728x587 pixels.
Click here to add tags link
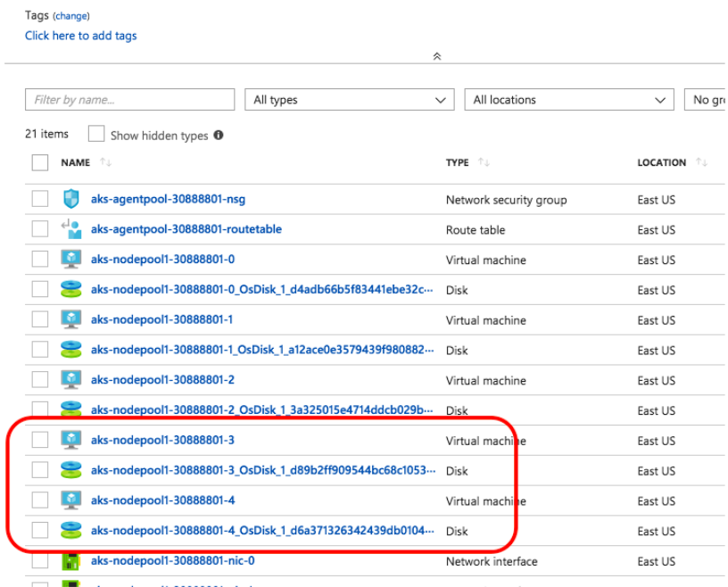(x=81, y=36)
